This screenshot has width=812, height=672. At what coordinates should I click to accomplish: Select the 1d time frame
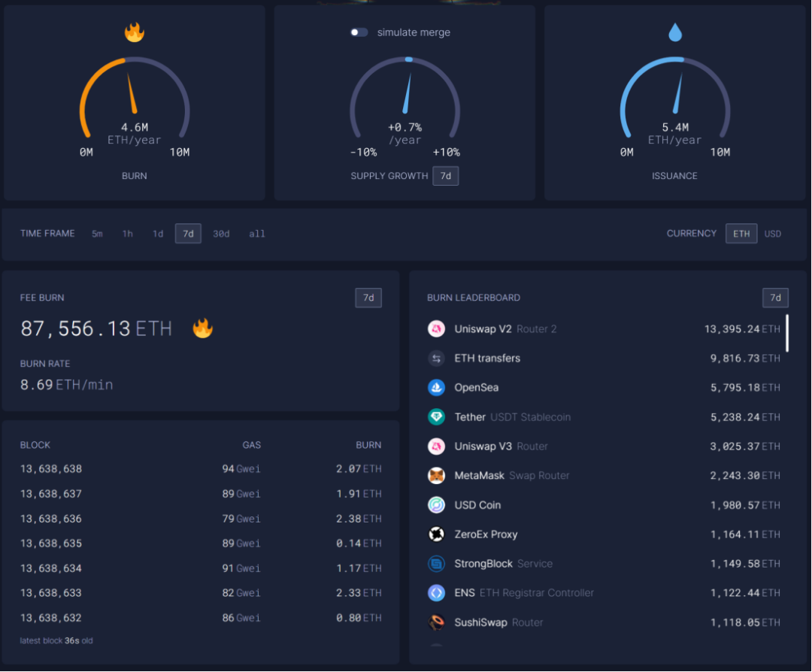158,234
